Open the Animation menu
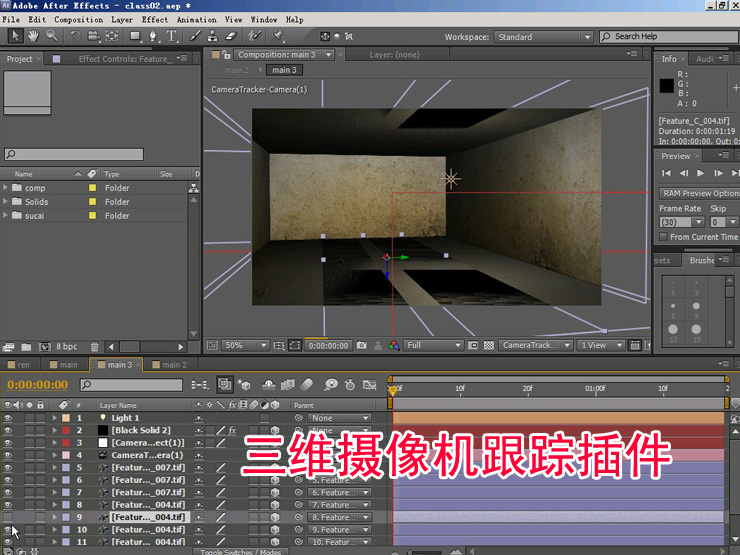740x555 pixels. (x=196, y=19)
